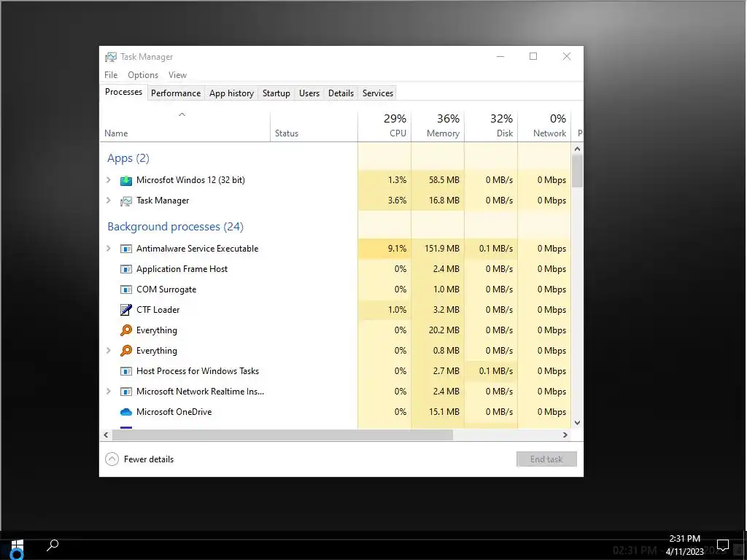Click the Apps (2) group header

click(x=128, y=158)
